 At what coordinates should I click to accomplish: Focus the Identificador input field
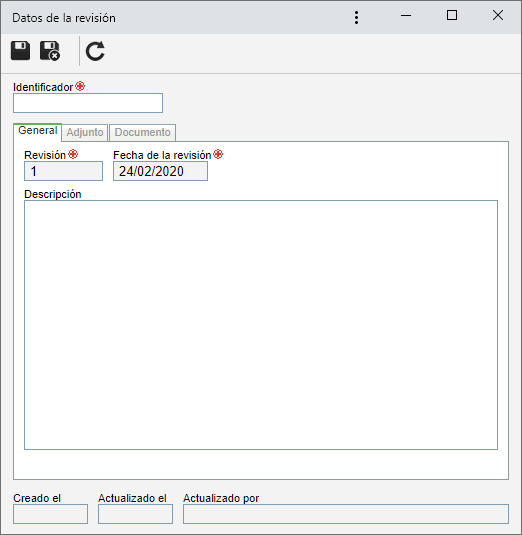click(88, 103)
